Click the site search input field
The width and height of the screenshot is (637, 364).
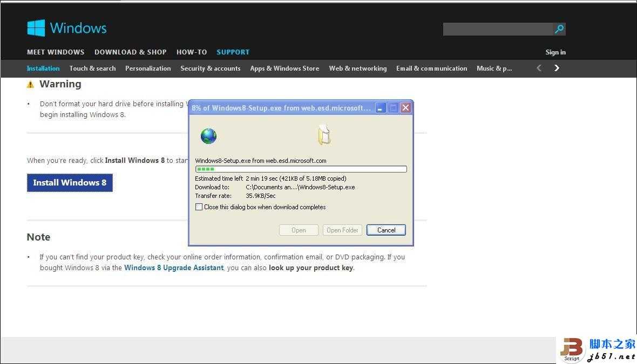point(498,29)
